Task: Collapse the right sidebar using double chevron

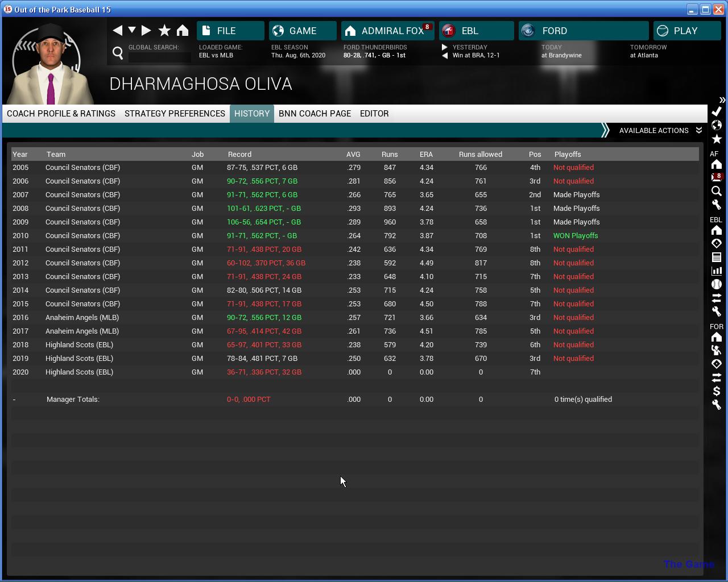Action: [722, 100]
